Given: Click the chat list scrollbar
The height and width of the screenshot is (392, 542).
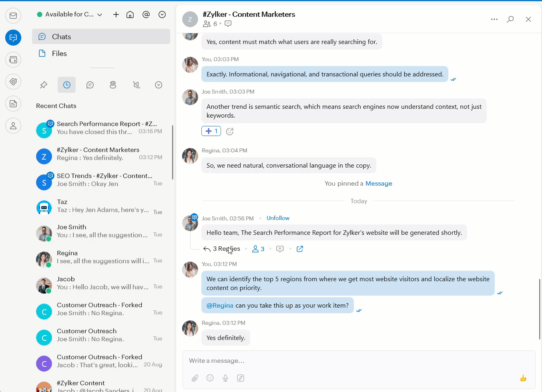Looking at the screenshot, I should (173, 152).
